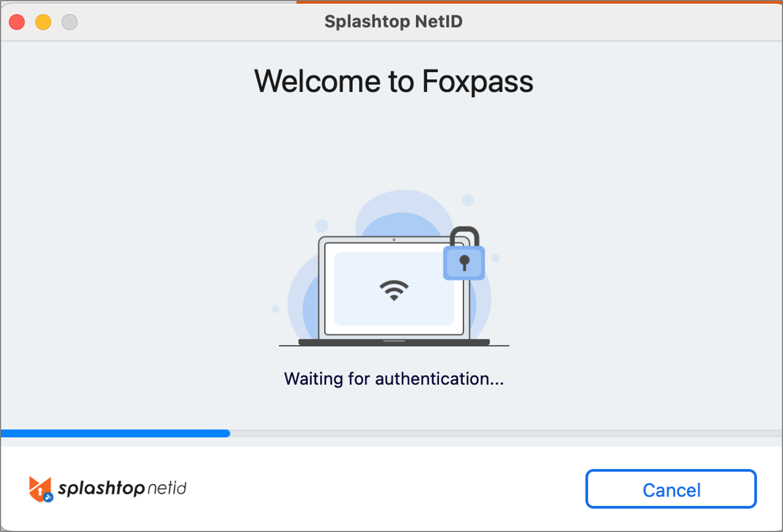Viewport: 783px width, 532px height.
Task: Click the "Waiting for authentication..." status text
Action: point(394,378)
